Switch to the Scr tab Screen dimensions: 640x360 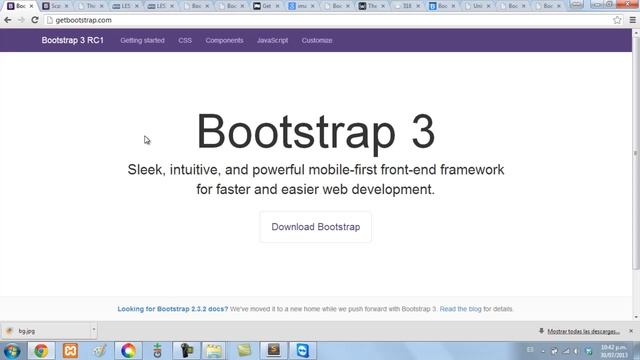click(55, 6)
